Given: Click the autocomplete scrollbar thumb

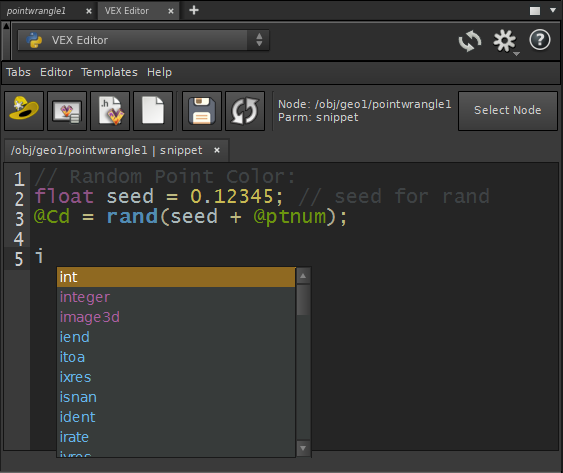Looking at the screenshot, I should 303,300.
